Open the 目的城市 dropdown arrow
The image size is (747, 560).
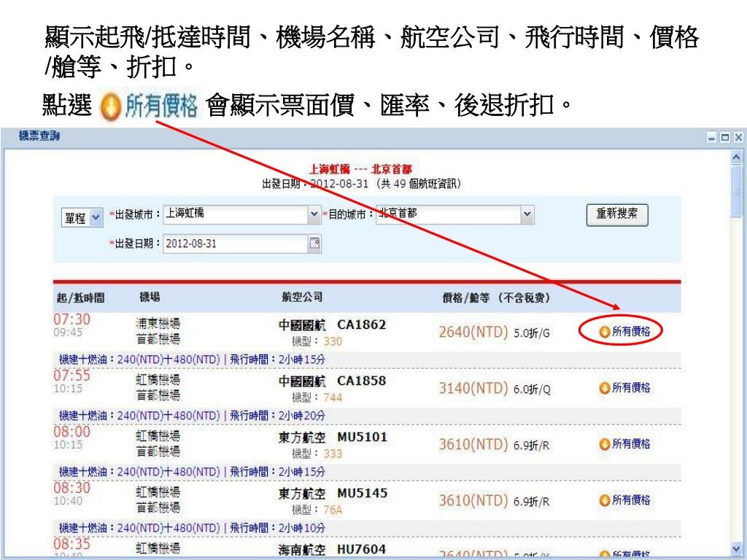[527, 214]
